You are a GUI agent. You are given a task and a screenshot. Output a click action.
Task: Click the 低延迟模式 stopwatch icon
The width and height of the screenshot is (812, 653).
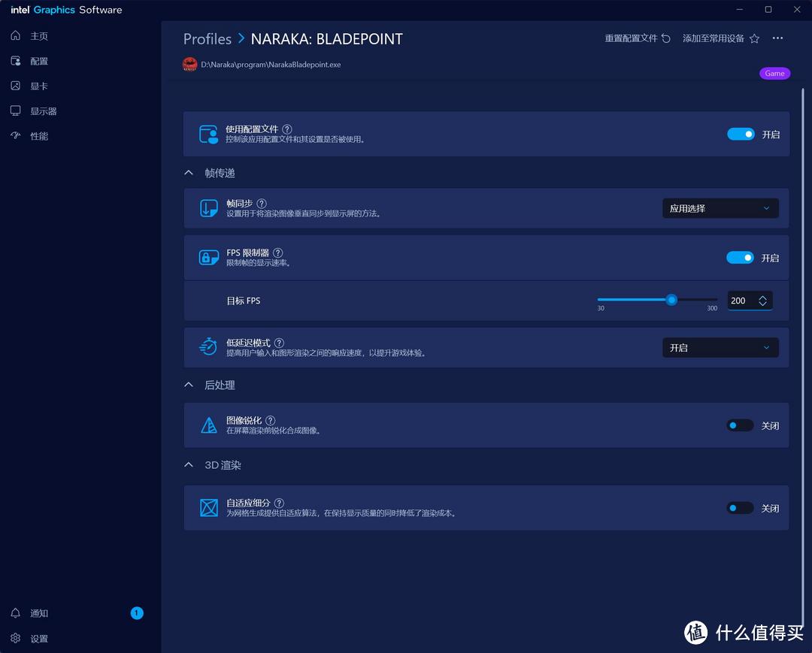click(x=209, y=346)
